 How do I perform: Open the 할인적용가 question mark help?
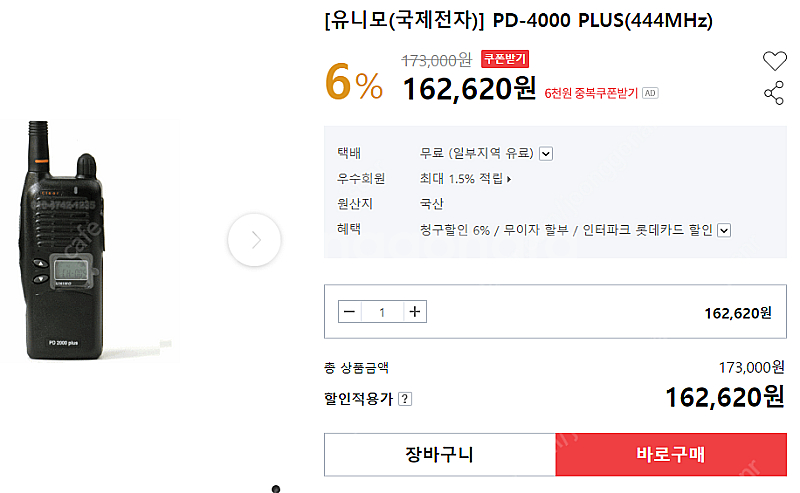pyautogui.click(x=405, y=399)
